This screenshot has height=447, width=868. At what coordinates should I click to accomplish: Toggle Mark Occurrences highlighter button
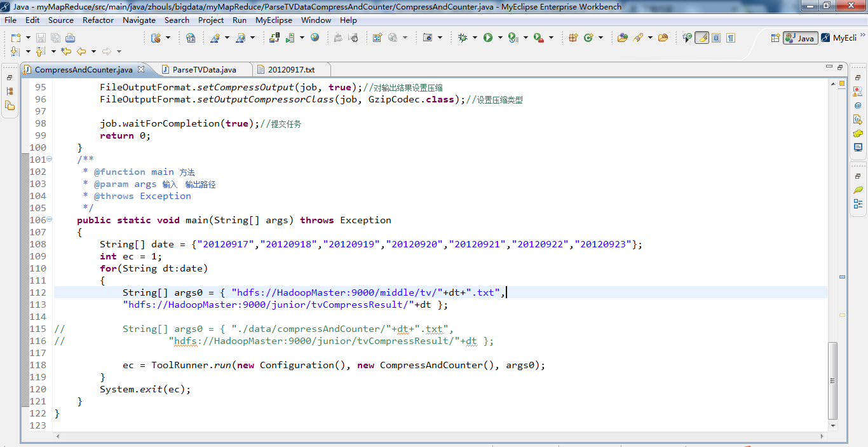702,38
